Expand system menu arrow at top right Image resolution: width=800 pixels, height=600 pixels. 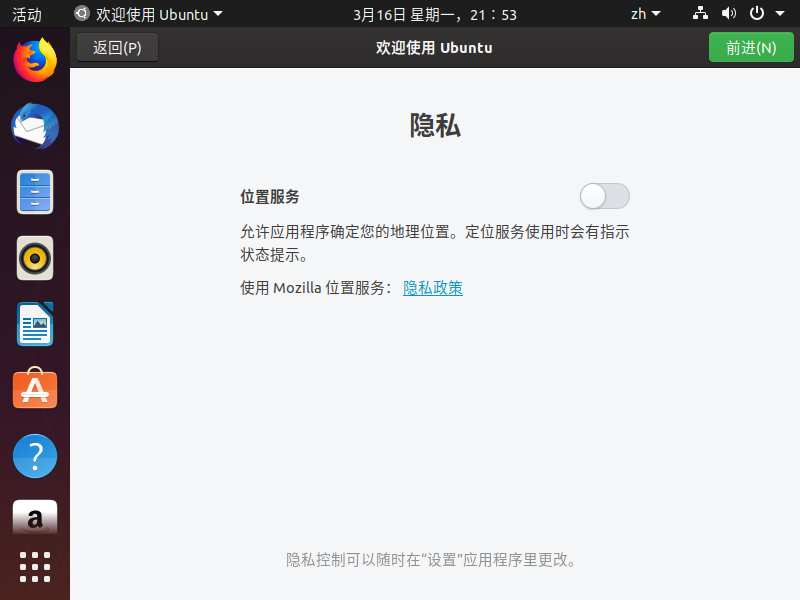coord(780,14)
